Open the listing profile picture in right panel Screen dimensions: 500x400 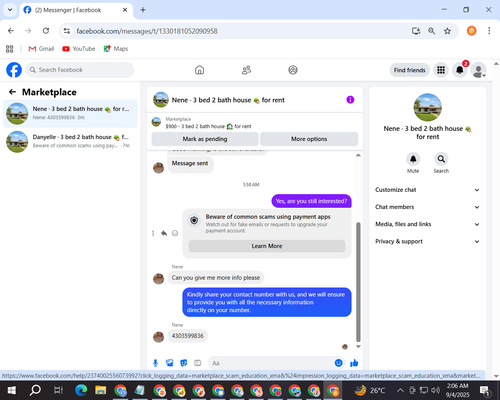click(428, 107)
